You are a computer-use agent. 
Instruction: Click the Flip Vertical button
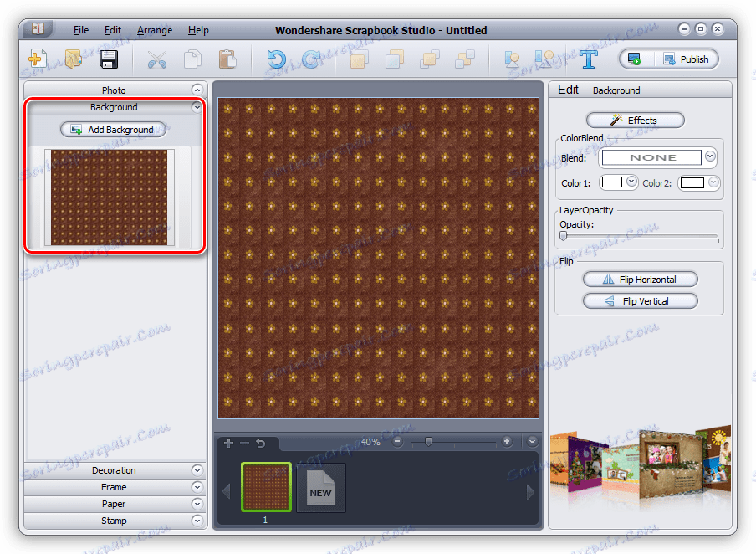point(641,301)
